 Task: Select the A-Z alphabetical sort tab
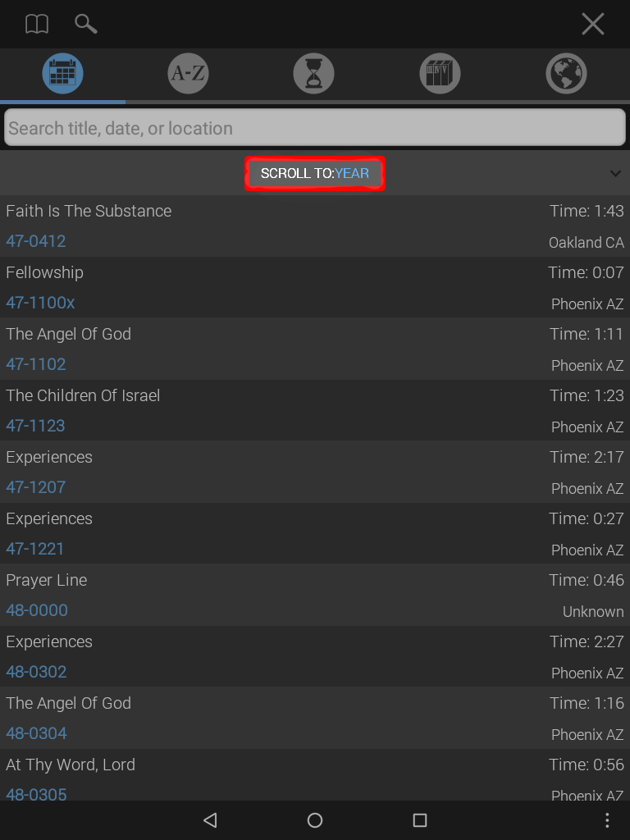(188, 73)
